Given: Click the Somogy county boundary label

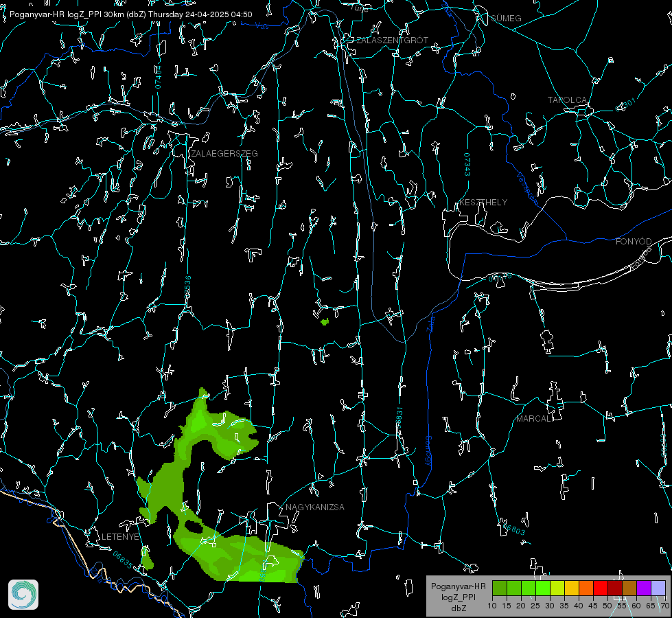Looking at the screenshot, I should tap(428, 452).
